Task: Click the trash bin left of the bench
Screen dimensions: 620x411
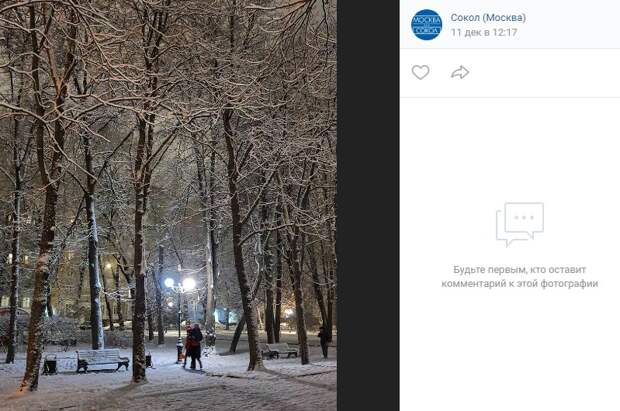Action: coord(50,365)
